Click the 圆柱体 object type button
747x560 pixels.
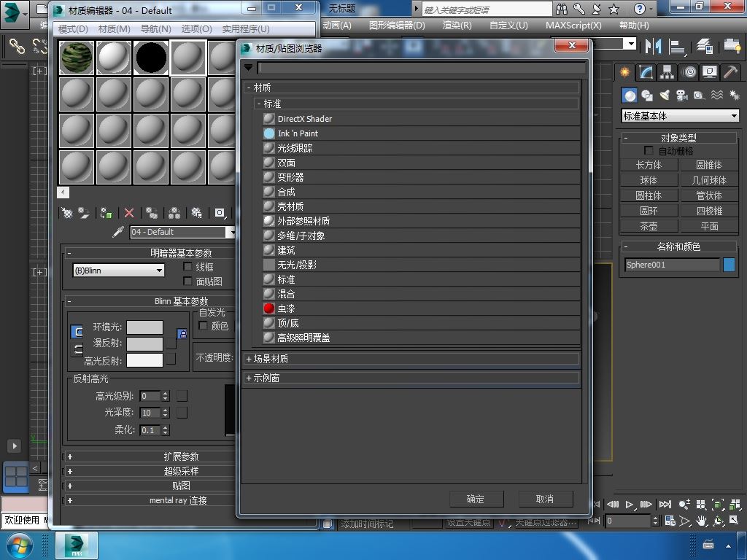tap(649, 195)
